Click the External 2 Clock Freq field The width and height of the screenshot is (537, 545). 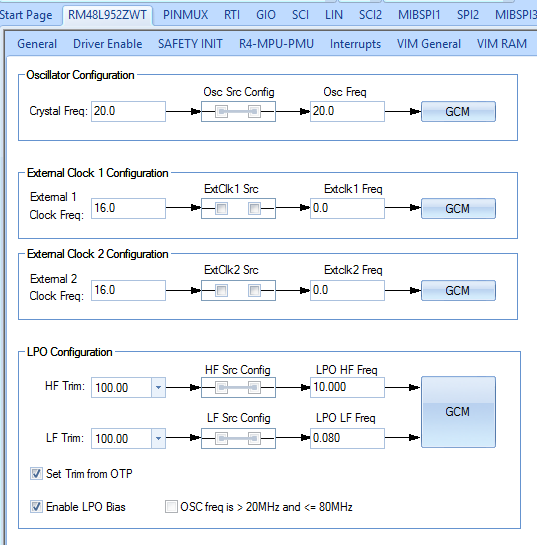[x=128, y=290]
